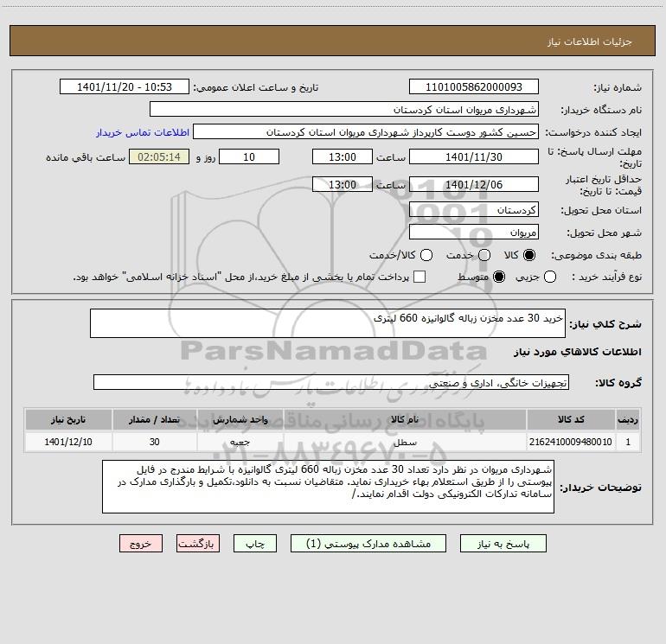This screenshot has height=644, width=666.
Task: Click the product name cell سطل
Action: (405, 442)
